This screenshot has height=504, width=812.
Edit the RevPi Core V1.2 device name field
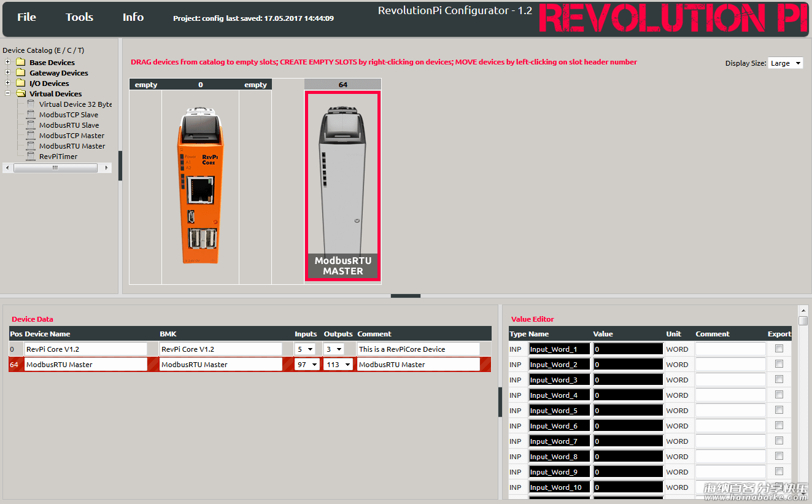[x=86, y=349]
